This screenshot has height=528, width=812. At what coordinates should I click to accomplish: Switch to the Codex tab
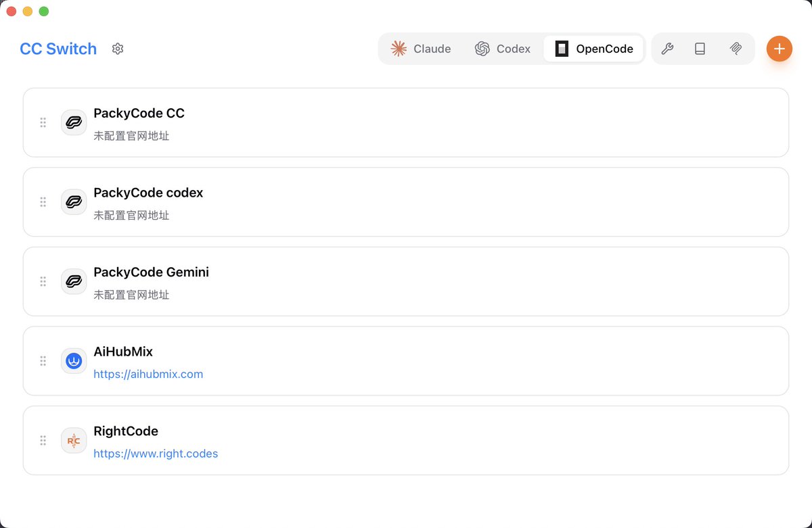click(503, 49)
